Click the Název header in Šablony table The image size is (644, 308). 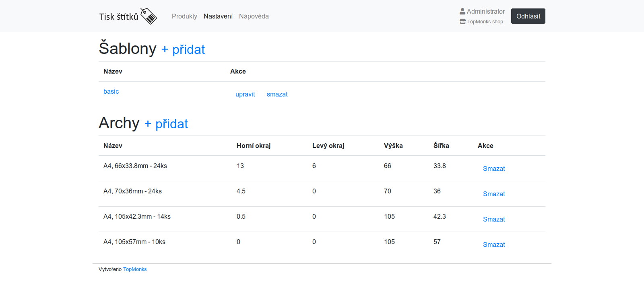coord(113,71)
